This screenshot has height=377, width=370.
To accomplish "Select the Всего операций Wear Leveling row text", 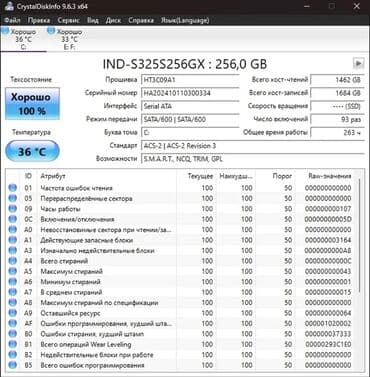I will pyautogui.click(x=86, y=344).
